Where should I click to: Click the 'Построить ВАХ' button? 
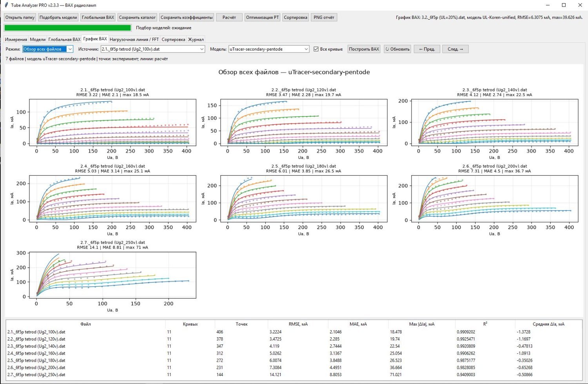(x=364, y=49)
